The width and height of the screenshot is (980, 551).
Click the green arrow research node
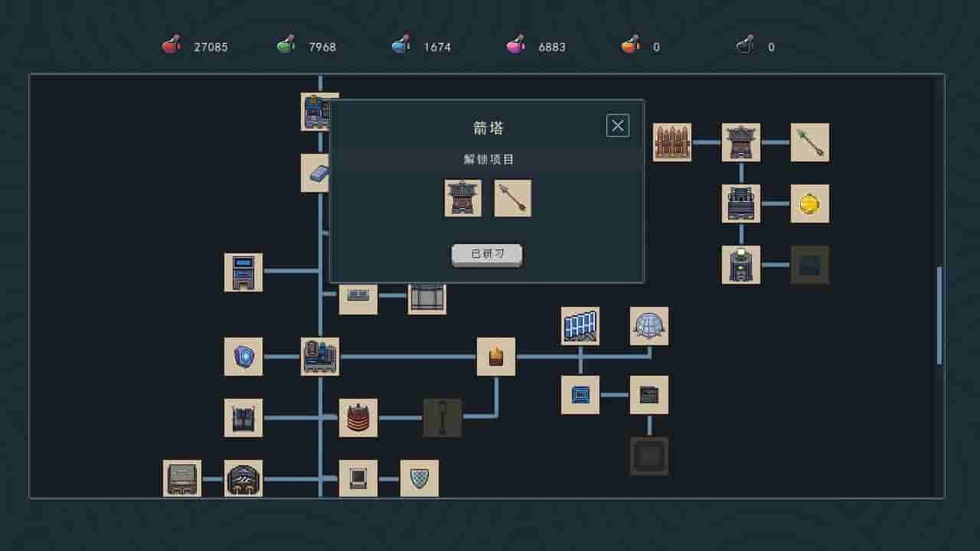tap(810, 142)
